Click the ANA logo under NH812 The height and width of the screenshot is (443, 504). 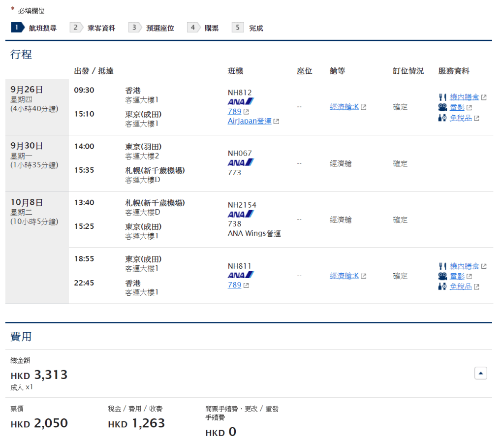241,101
